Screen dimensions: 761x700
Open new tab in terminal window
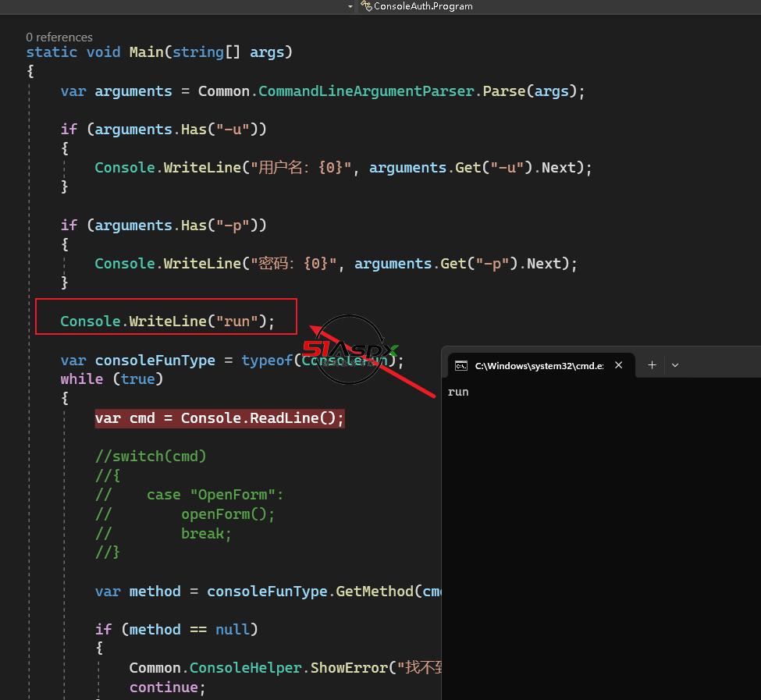pos(652,364)
